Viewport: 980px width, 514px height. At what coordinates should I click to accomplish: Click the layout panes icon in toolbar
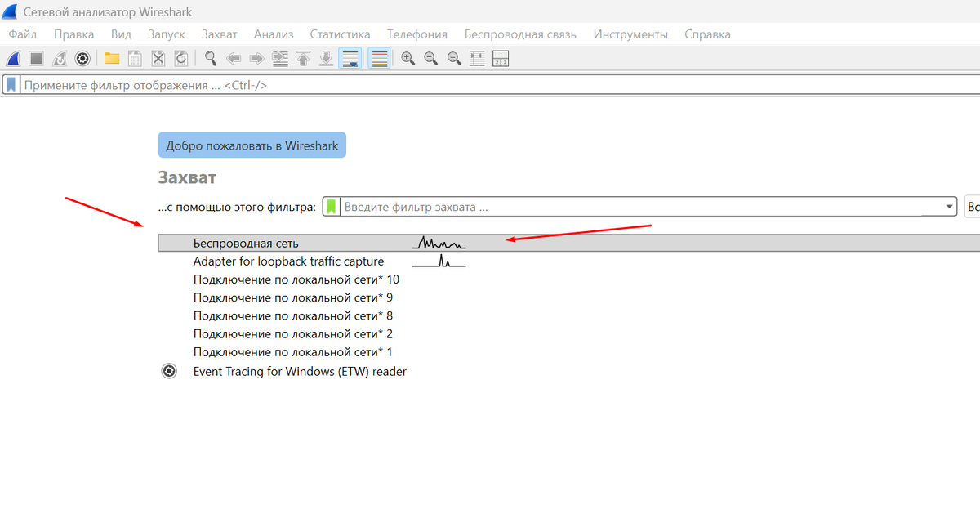[x=501, y=59]
